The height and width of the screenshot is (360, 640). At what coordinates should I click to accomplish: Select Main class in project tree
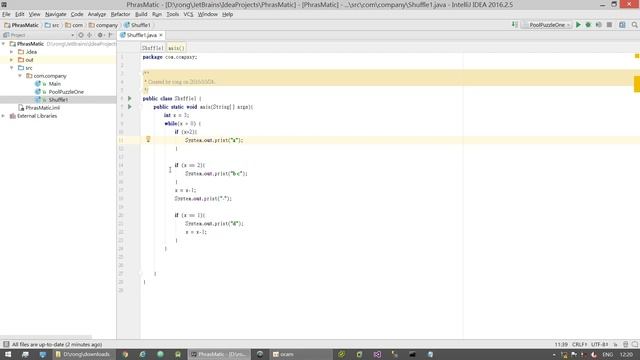[x=55, y=84]
